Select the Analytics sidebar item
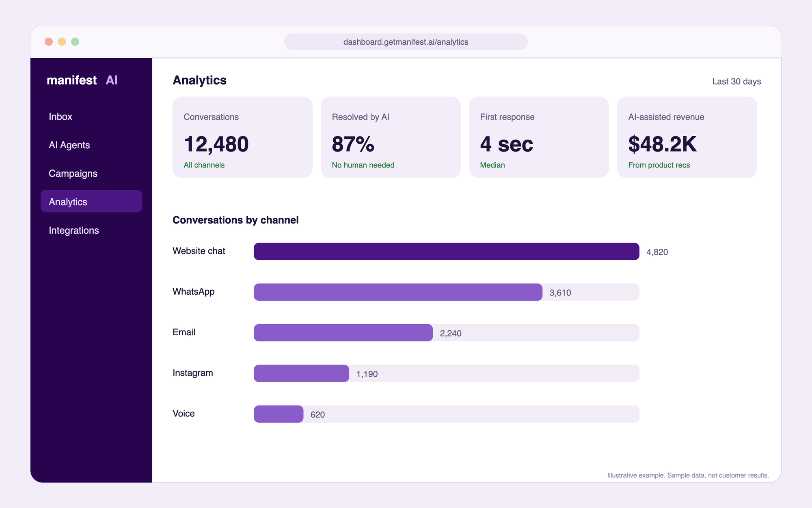The height and width of the screenshot is (508, 812). pyautogui.click(x=91, y=201)
